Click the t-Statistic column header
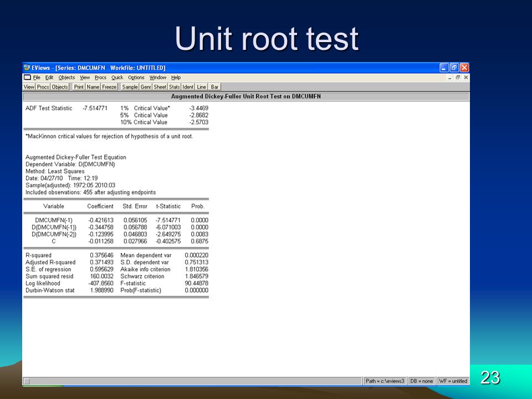The image size is (532, 399). (168, 206)
